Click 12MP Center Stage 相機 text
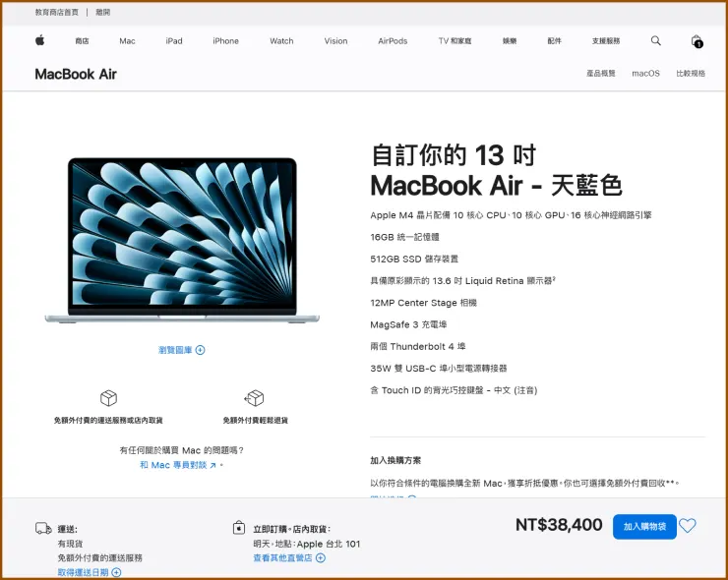 tap(423, 303)
